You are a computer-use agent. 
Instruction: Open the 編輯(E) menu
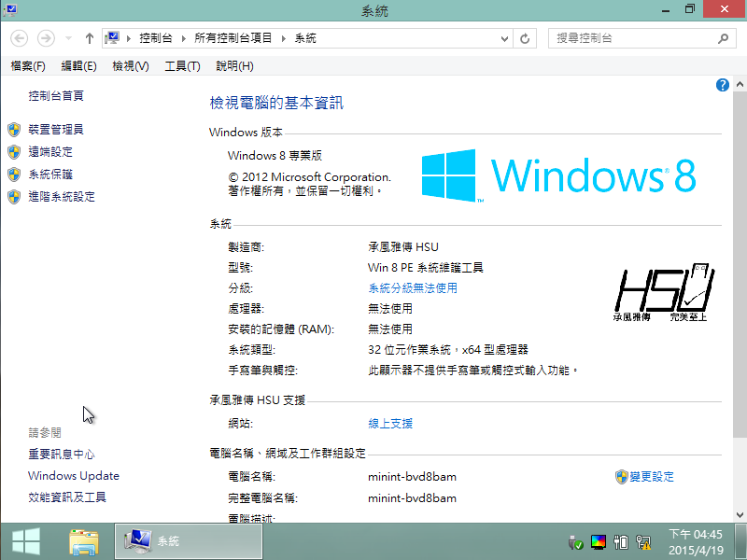(79, 65)
